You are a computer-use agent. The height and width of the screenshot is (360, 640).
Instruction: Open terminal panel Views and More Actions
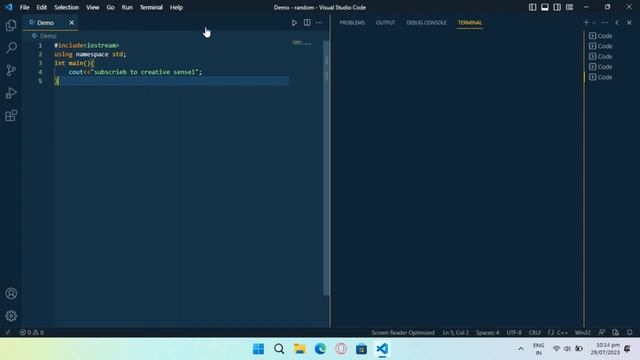click(x=605, y=22)
